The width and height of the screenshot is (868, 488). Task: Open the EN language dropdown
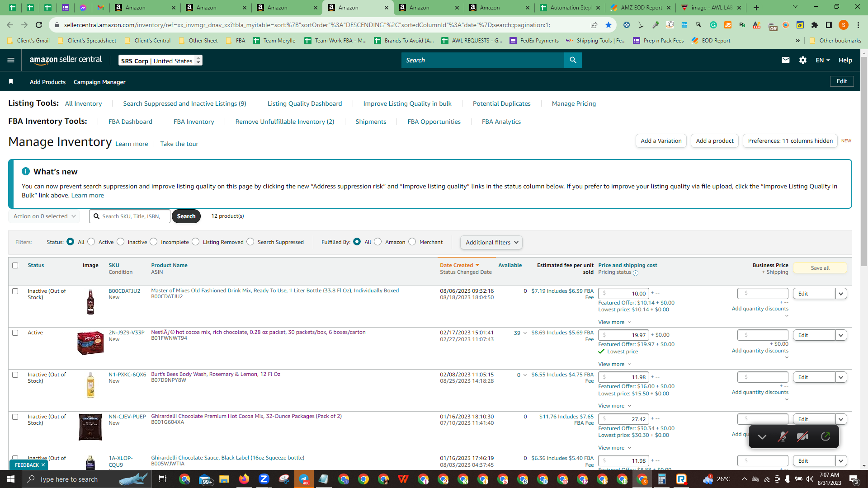point(823,60)
